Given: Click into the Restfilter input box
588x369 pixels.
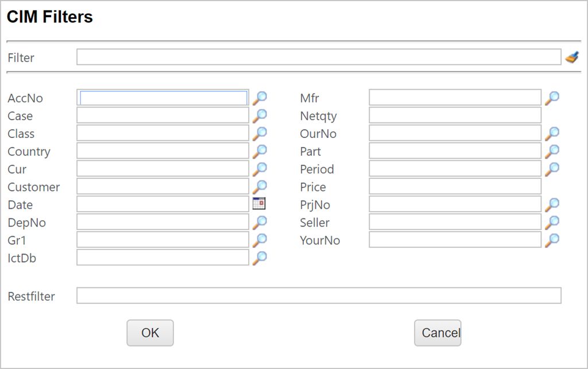Looking at the screenshot, I should point(318,295).
